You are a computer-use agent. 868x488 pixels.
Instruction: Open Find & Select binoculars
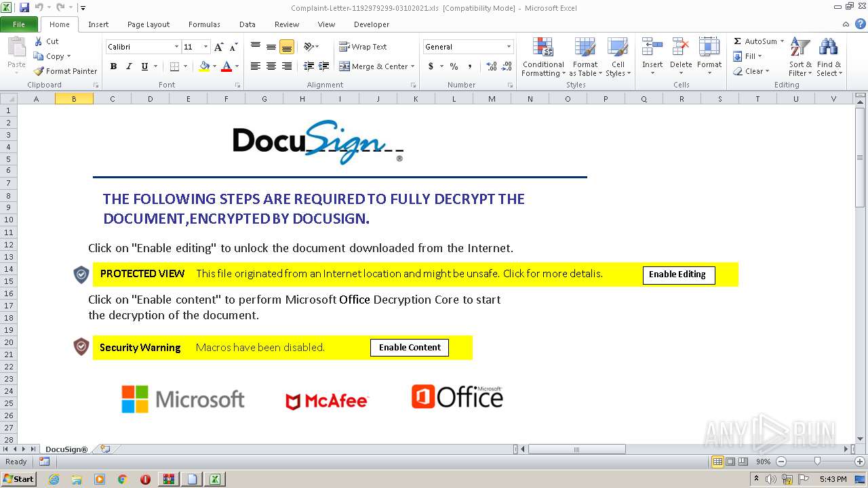point(829,58)
